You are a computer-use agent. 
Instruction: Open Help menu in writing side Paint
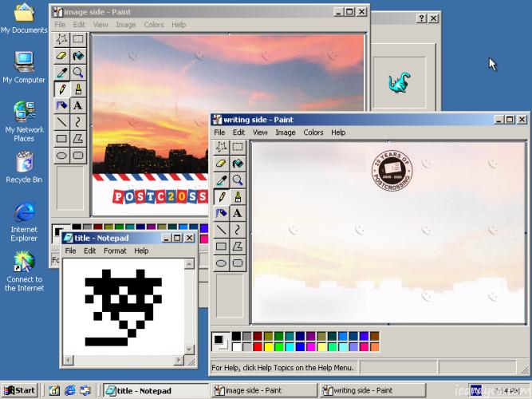338,132
